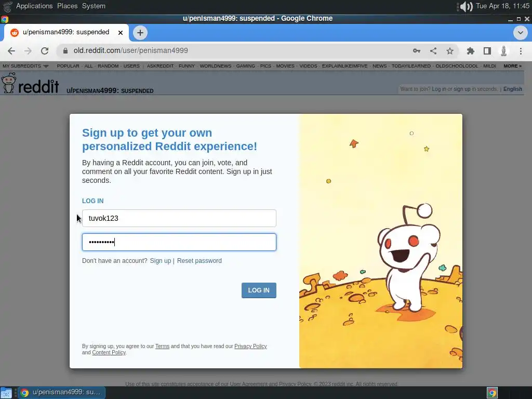This screenshot has width=532, height=399.
Task: Open the TODAYILEARNED subreddit link
Action: (x=411, y=66)
